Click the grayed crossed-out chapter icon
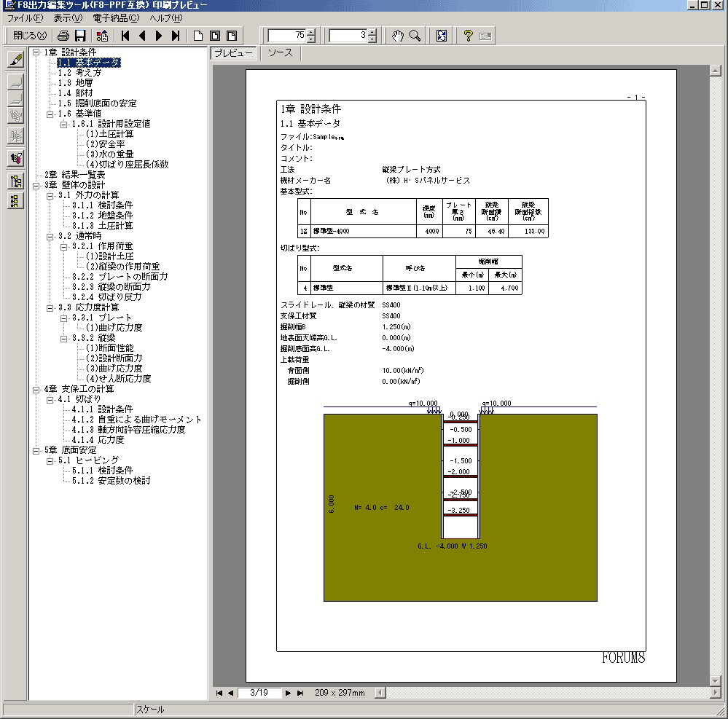Viewport: 728px width, 719px height. (16, 136)
